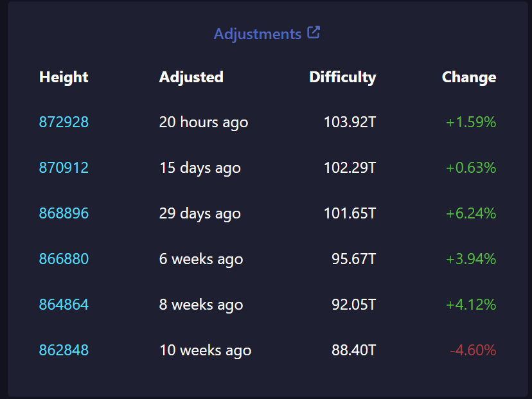Click the Difficulty column header
The image size is (532, 399).
click(x=342, y=77)
